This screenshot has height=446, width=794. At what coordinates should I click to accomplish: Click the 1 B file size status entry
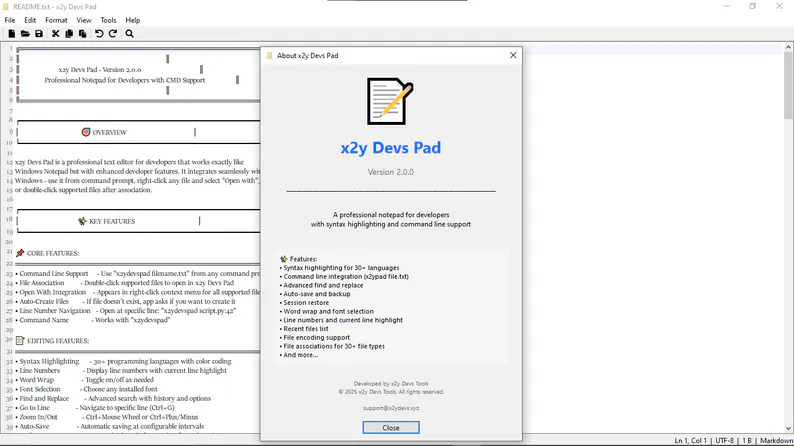coord(747,440)
